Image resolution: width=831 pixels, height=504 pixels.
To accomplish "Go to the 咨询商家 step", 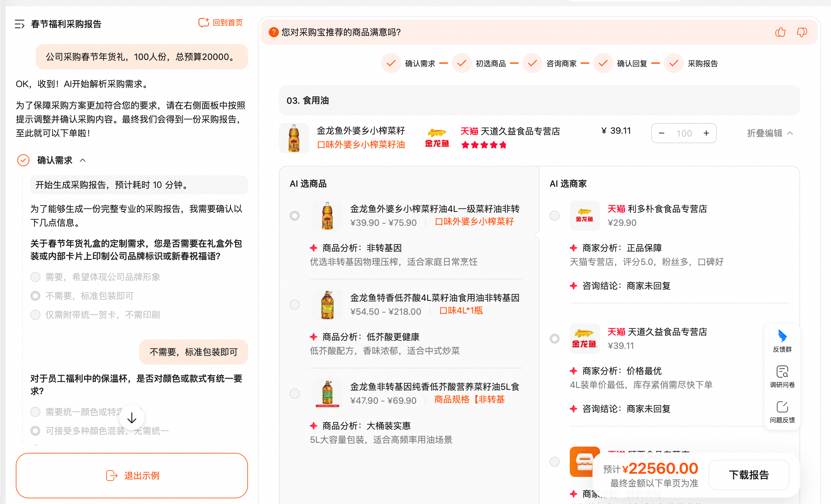I will point(561,63).
